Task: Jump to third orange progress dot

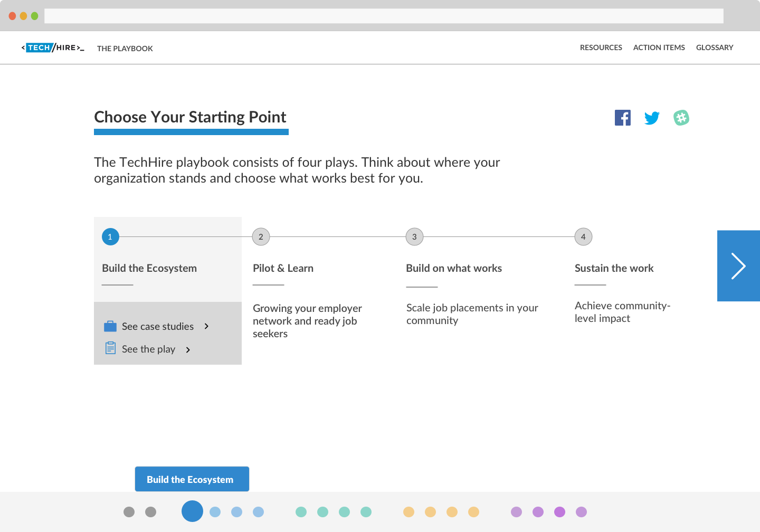Action: 452,512
